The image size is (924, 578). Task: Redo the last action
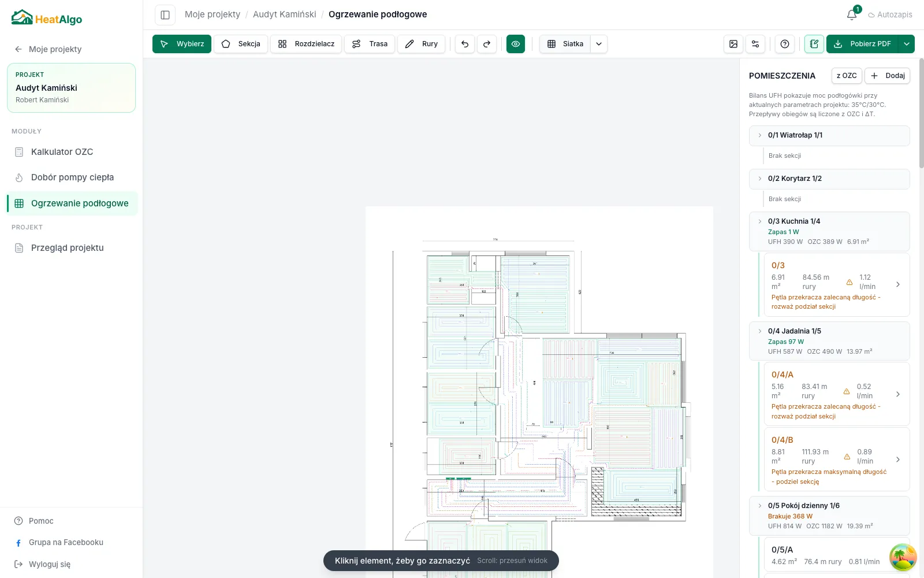pos(487,44)
